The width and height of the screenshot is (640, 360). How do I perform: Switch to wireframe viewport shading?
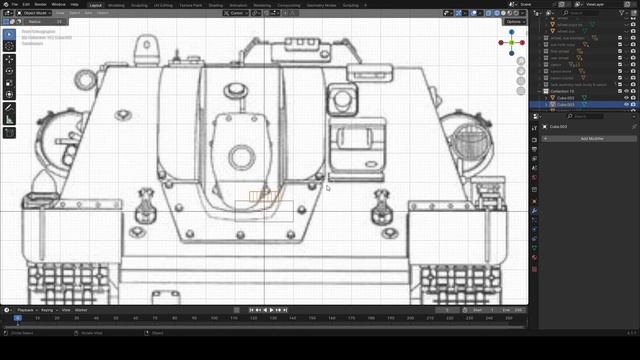pos(497,13)
